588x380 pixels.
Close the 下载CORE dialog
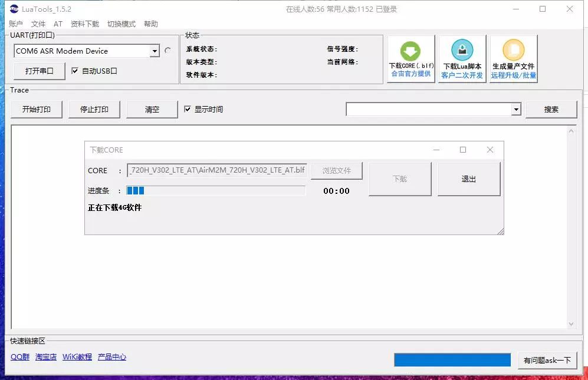pyautogui.click(x=490, y=150)
